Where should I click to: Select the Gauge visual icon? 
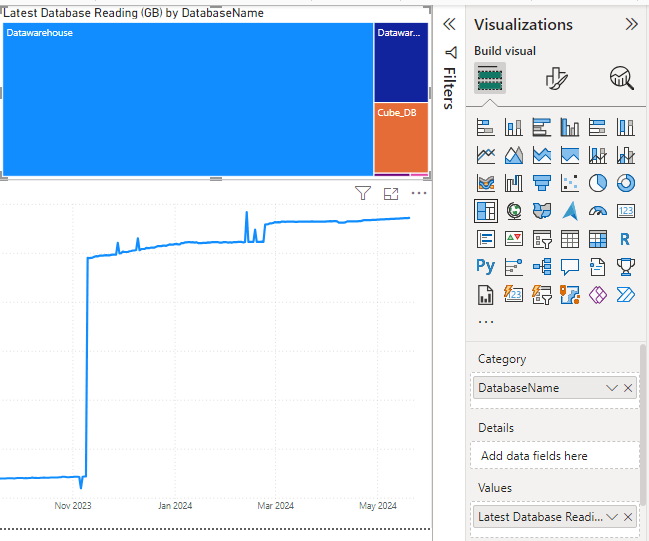(x=598, y=211)
